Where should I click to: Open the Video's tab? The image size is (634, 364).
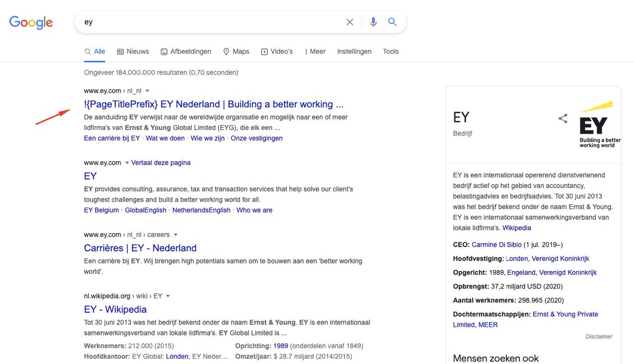[277, 51]
